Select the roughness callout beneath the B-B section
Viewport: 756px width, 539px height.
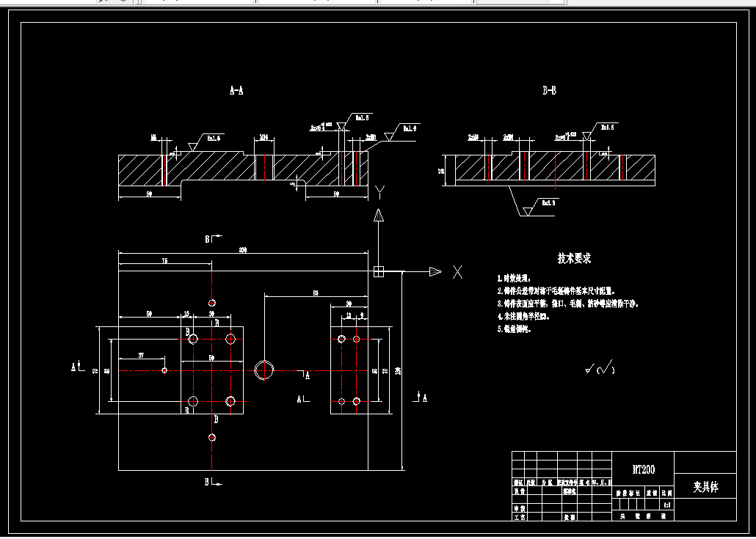[540, 207]
